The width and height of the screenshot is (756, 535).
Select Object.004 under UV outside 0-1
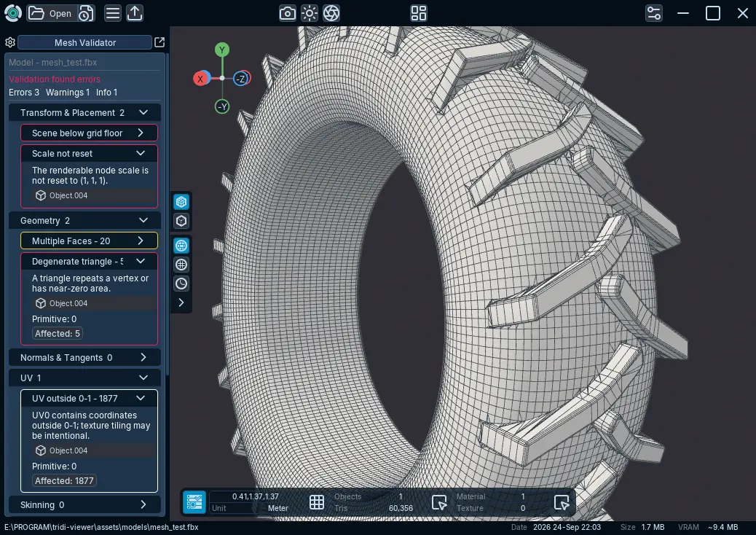pos(95,450)
